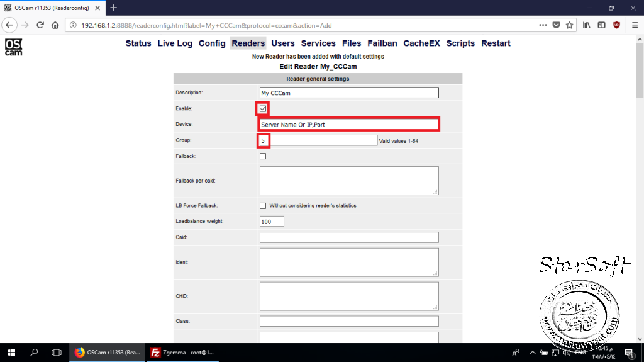644x362 pixels.
Task: Open the Users page
Action: 283,43
